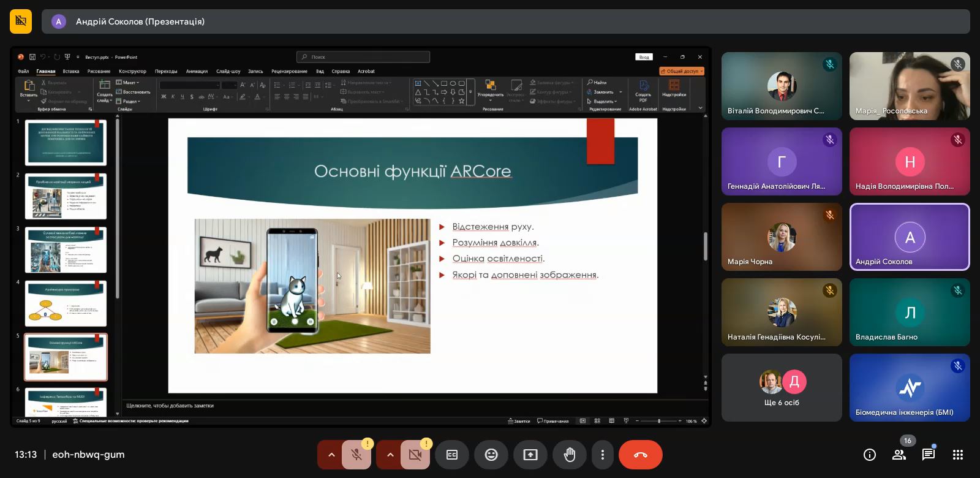Viewport: 980px width, 478px height.
Task: Select Марія Росоловська video tile
Action: click(x=910, y=86)
